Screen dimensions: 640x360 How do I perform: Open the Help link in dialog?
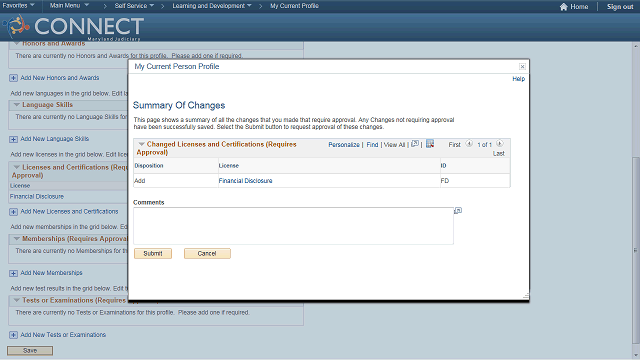[518, 79]
